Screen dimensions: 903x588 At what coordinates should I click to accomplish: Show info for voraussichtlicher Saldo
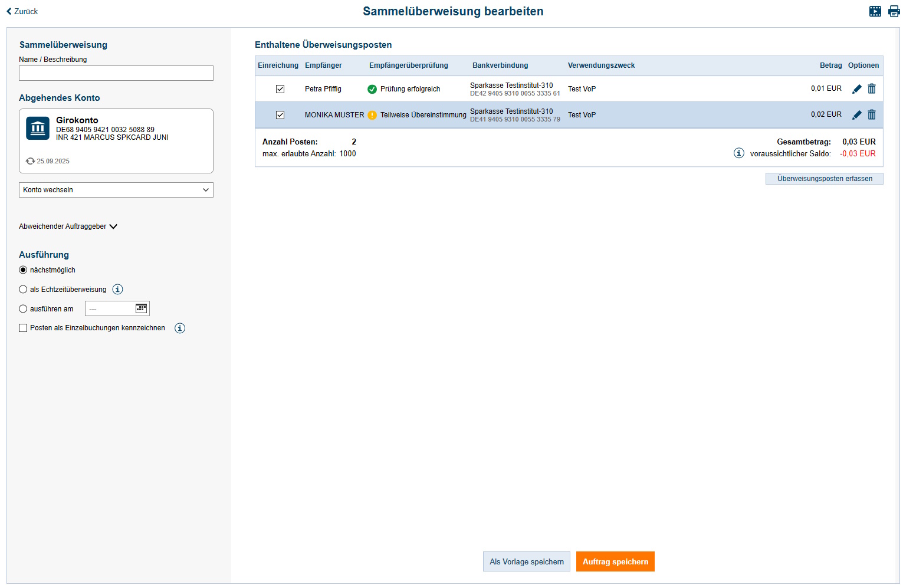click(x=738, y=153)
